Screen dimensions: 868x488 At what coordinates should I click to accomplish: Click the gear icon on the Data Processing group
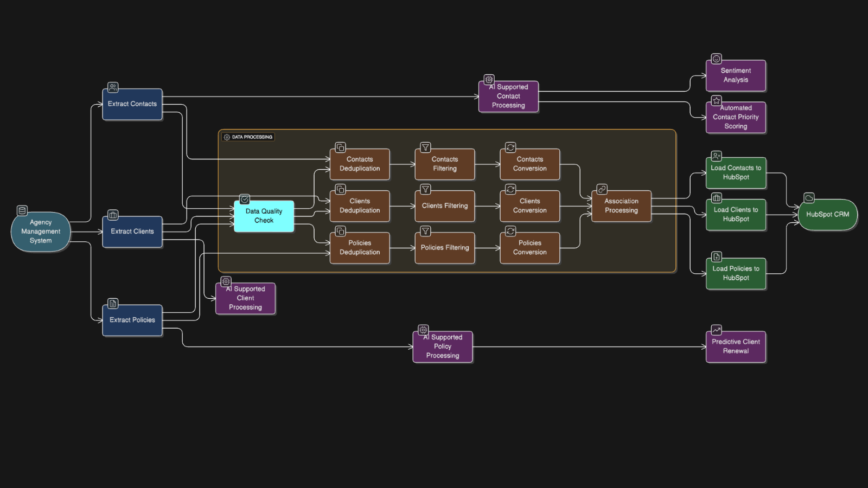pyautogui.click(x=226, y=137)
